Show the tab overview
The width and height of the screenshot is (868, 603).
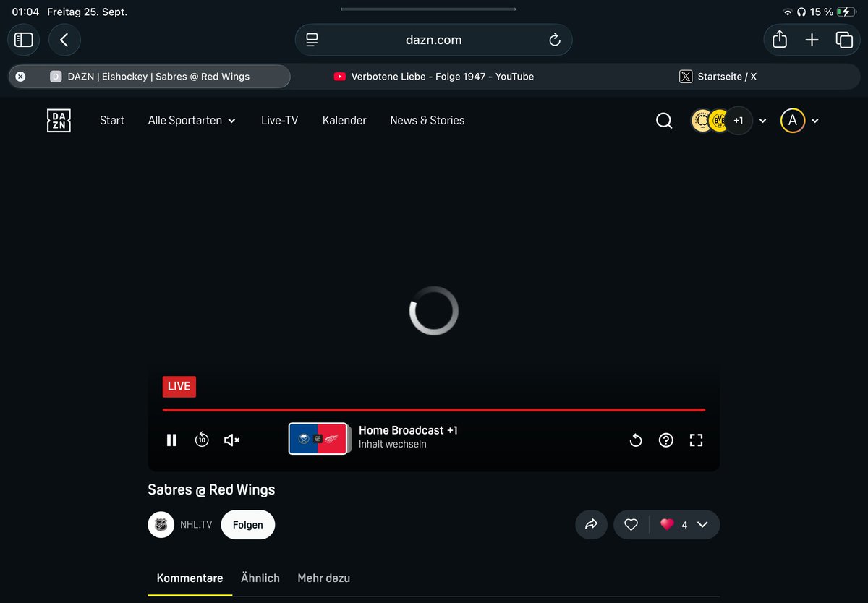point(844,40)
